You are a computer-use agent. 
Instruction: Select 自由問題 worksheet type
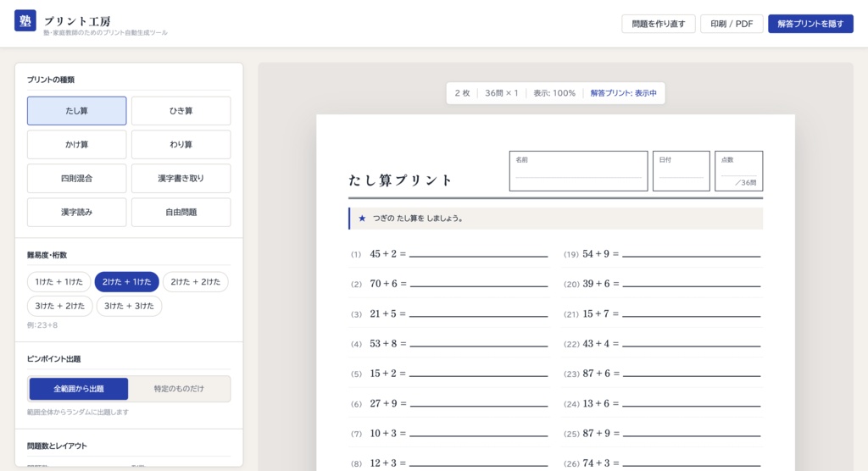coord(181,212)
